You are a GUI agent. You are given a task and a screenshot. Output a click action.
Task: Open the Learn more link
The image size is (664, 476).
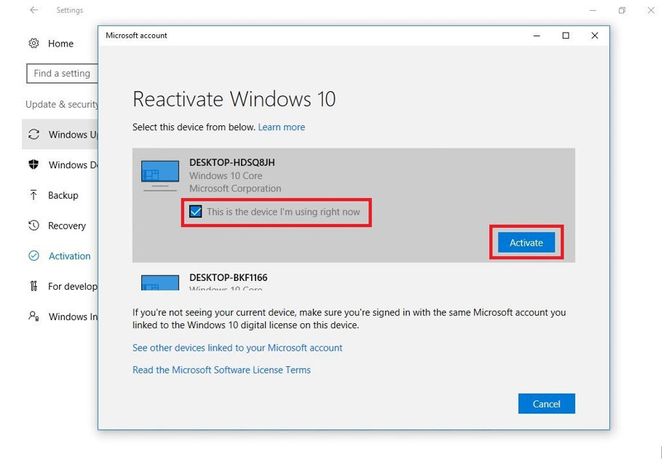click(x=282, y=127)
